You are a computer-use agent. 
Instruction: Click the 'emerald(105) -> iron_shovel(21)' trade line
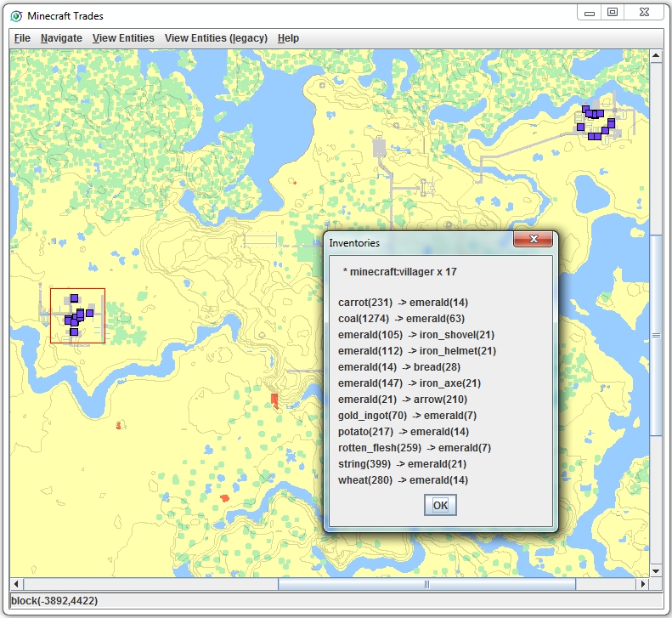click(x=416, y=335)
